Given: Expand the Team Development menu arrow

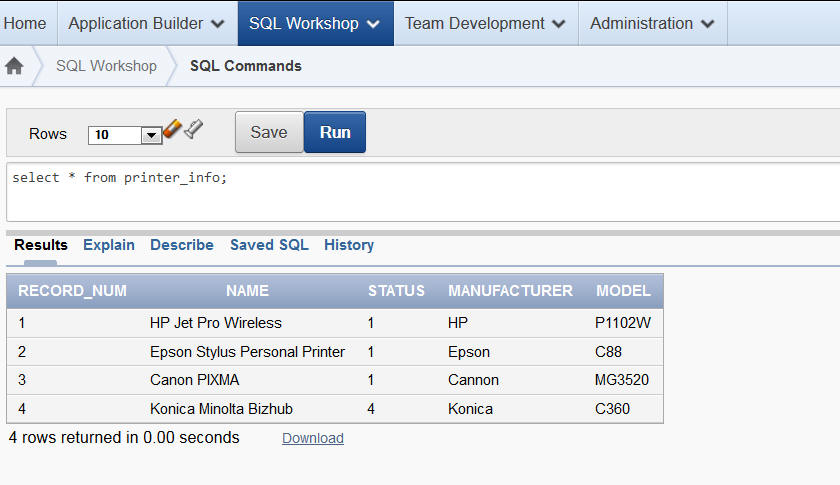Looking at the screenshot, I should pyautogui.click(x=558, y=24).
